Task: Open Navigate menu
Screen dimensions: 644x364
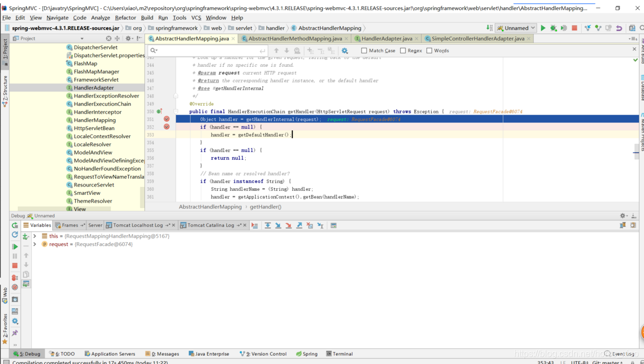Action: 57,18
